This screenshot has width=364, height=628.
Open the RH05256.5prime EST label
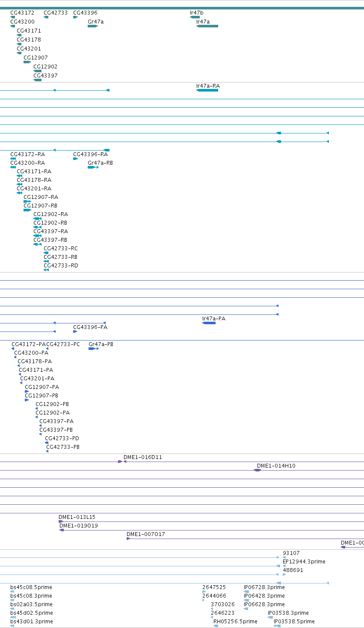tap(236, 622)
